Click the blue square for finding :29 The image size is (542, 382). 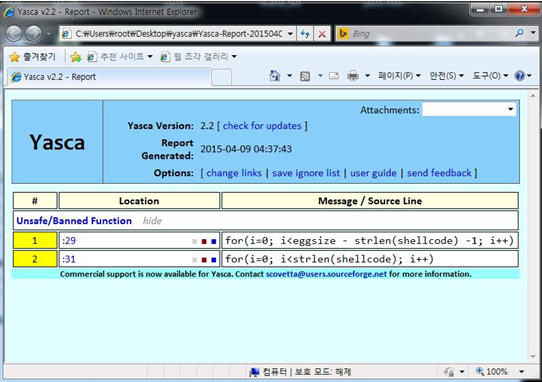coord(214,241)
